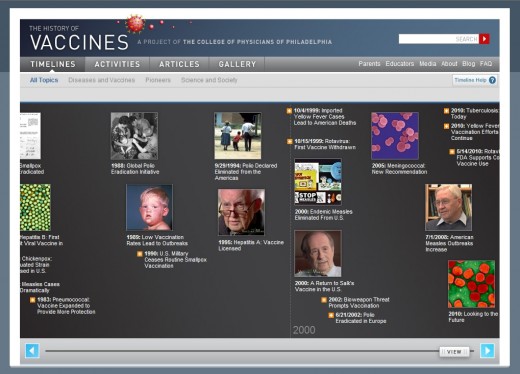Click '2005: Meningococcal New Recommendation' caption
This screenshot has width=520, height=374.
399,169
